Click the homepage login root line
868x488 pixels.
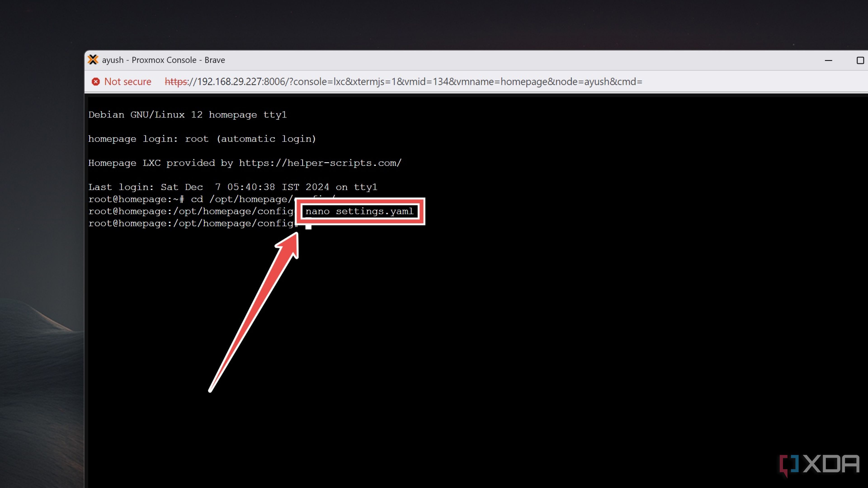[202, 139]
